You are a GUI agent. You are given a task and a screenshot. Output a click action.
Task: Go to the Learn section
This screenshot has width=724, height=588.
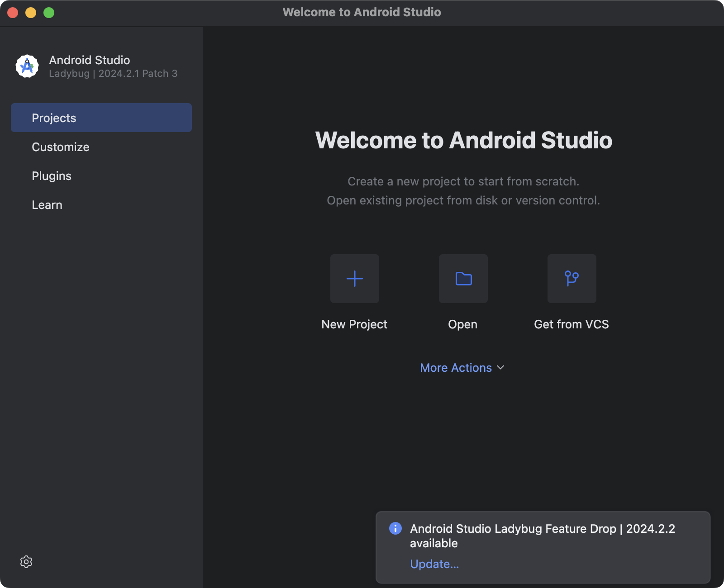(x=47, y=204)
